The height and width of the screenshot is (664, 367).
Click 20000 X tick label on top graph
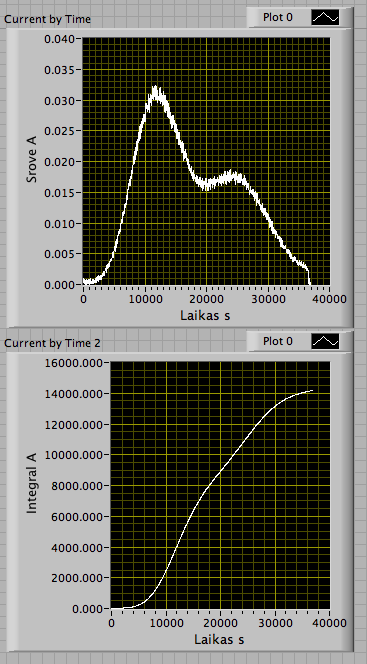(206, 299)
